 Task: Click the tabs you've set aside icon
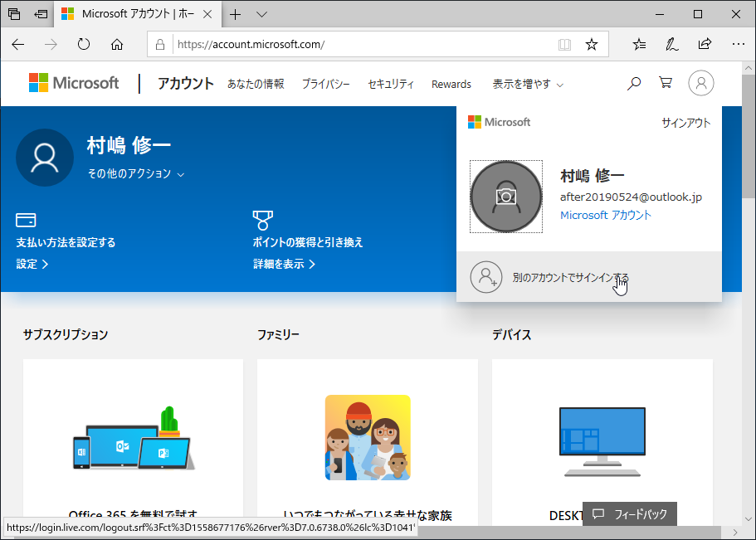[x=14, y=14]
